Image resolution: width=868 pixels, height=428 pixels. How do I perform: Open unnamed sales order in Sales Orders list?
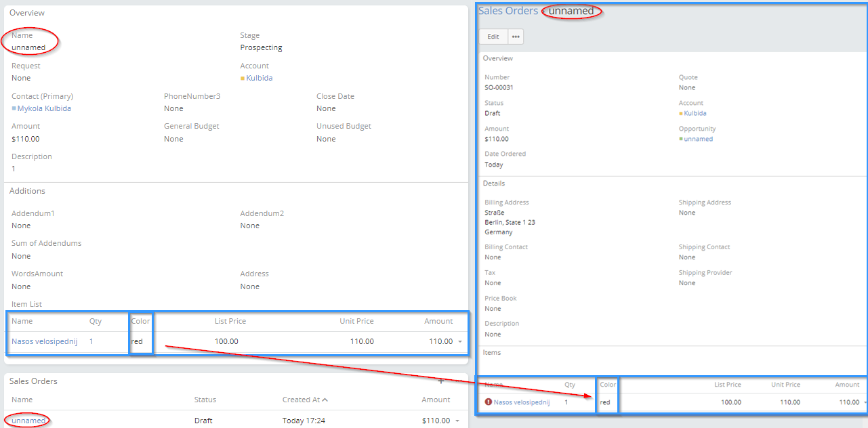click(x=28, y=421)
